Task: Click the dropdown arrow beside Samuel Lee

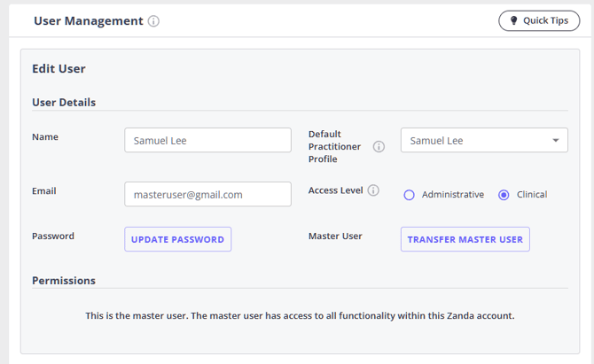Action: (555, 140)
